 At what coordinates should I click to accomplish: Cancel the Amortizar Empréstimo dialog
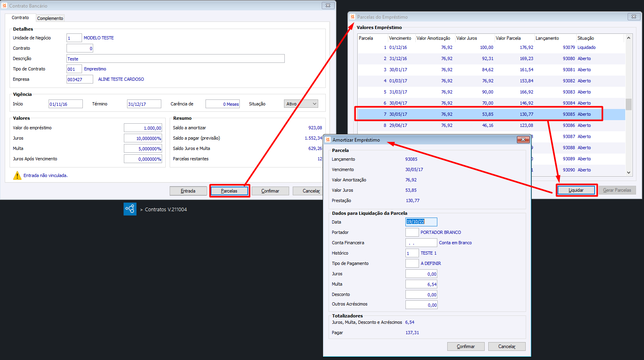point(507,346)
